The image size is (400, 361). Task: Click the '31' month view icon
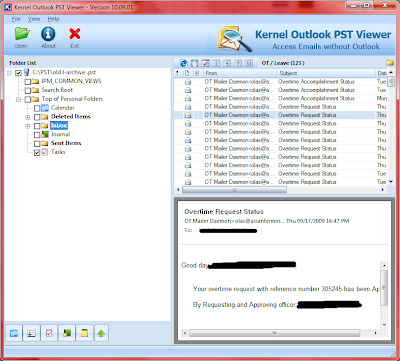(x=249, y=63)
